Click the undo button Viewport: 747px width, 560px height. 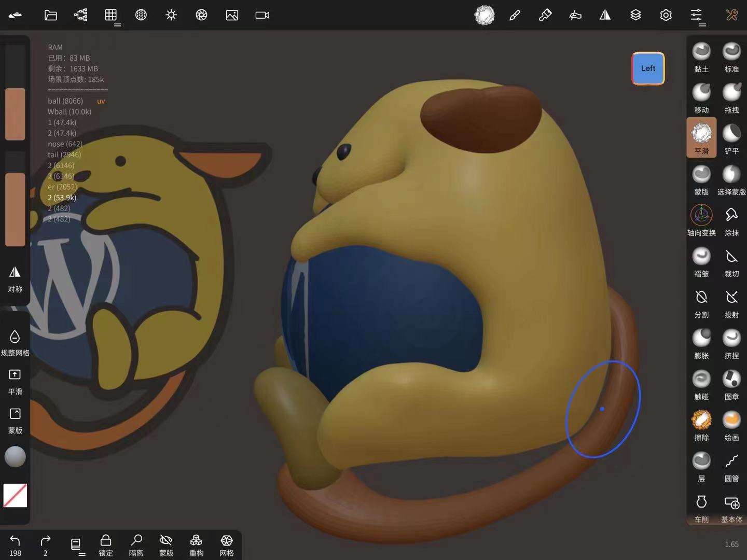[x=15, y=545]
